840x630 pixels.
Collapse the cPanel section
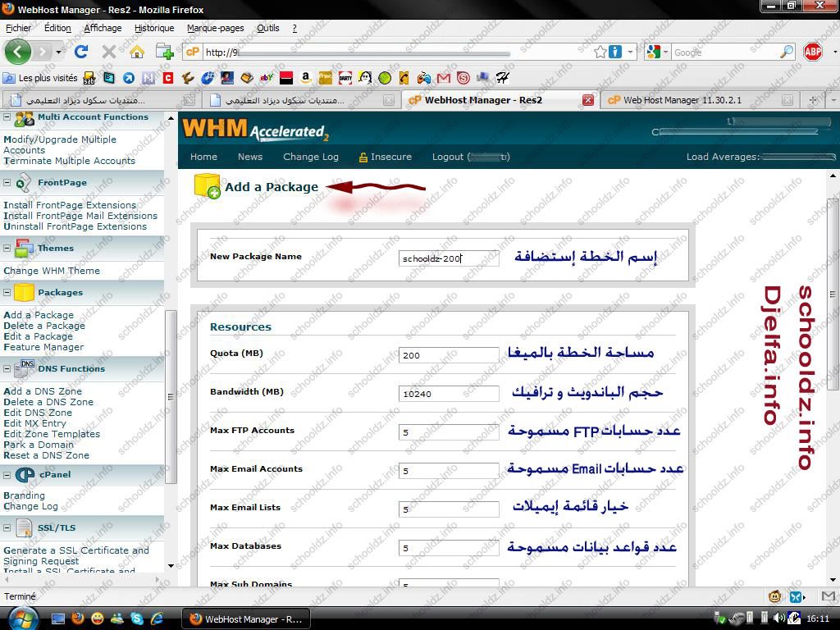[x=7, y=475]
